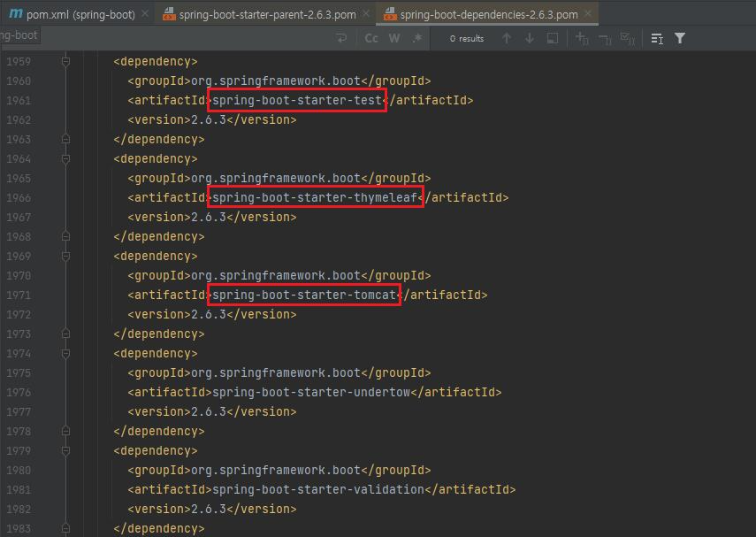Click groupId org.springframework.boot on line 1970

(276, 275)
